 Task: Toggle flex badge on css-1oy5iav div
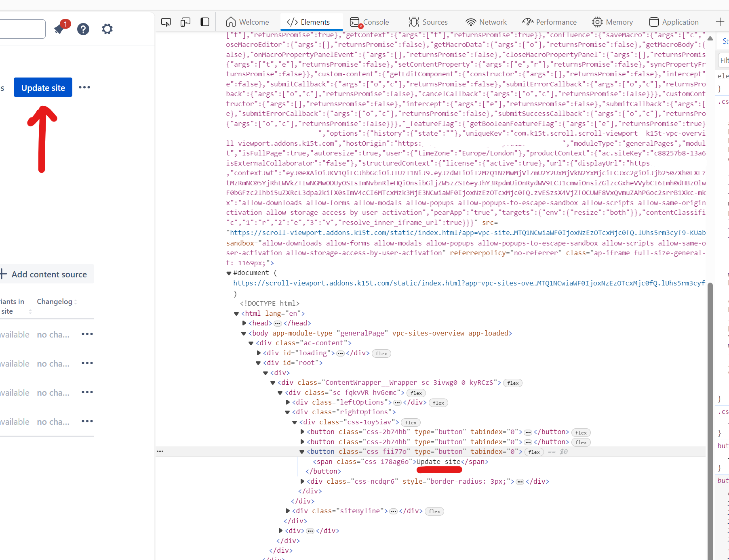point(411,423)
